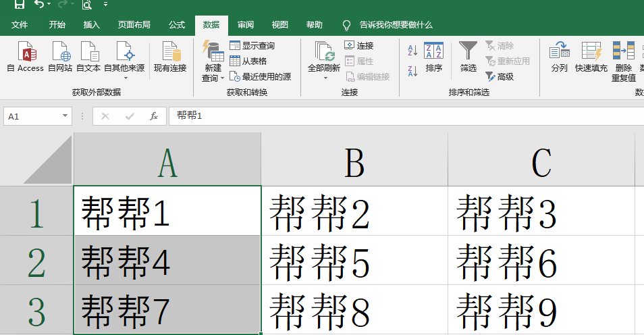
Task: Click the Cancel X icon in formula bar
Action: tap(105, 116)
